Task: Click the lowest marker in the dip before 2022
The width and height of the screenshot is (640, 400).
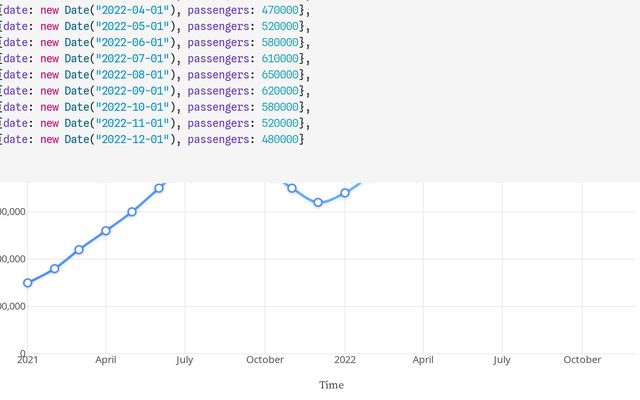Action: click(318, 202)
